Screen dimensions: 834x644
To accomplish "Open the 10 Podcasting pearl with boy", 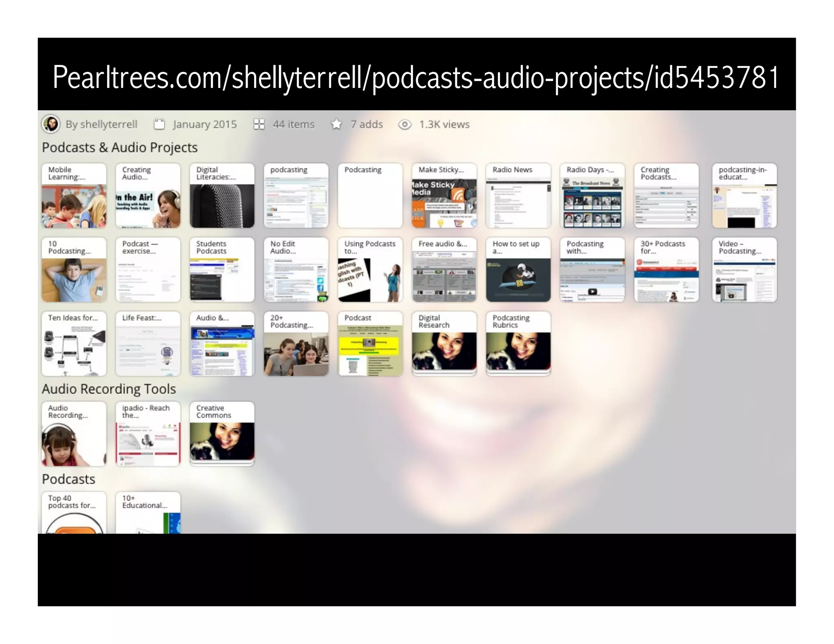I will 74,270.
